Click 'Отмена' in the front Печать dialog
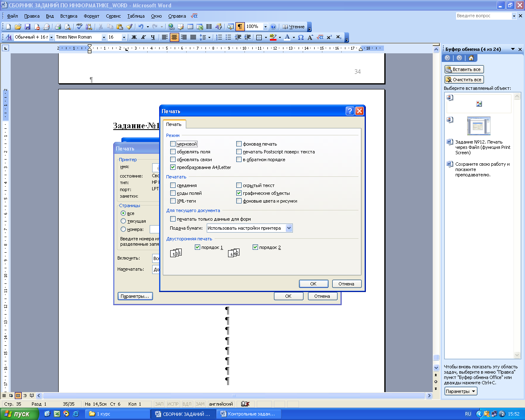Image resolution: width=525 pixels, height=420 pixels. [346, 284]
